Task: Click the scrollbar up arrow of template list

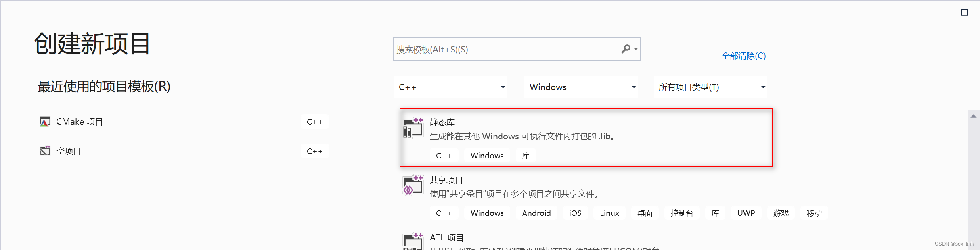Action: click(x=973, y=116)
